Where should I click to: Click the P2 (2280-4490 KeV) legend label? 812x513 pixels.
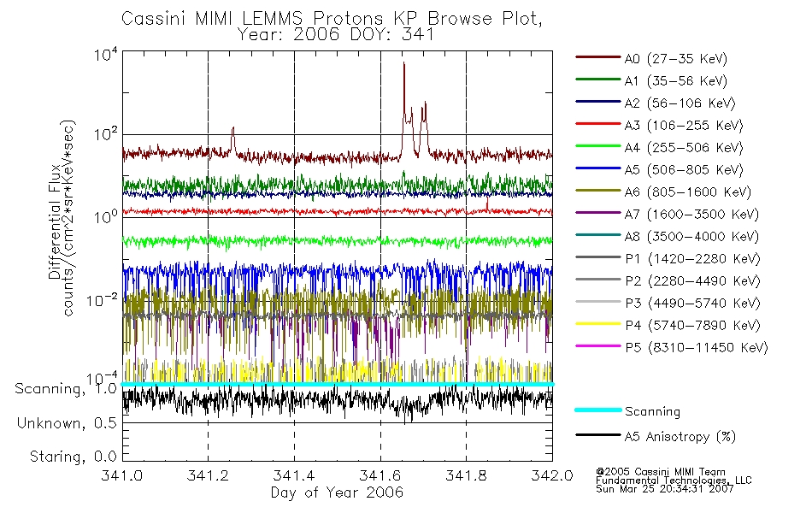click(692, 281)
